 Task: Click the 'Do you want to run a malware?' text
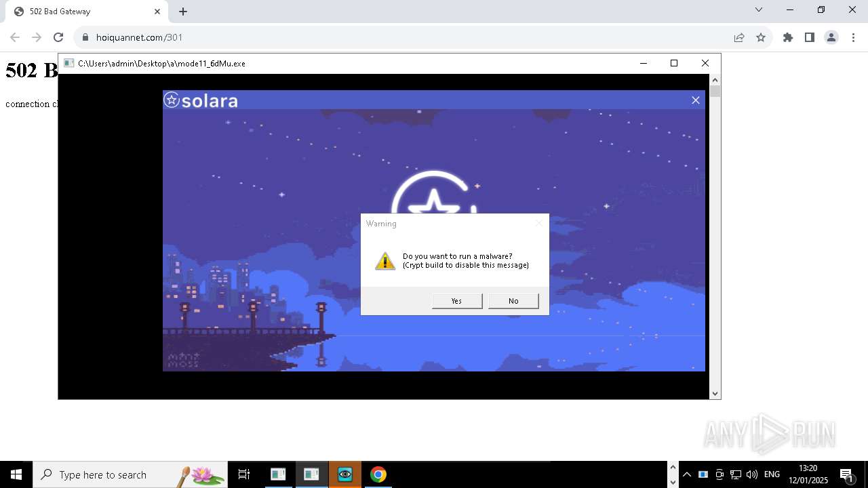pos(458,256)
